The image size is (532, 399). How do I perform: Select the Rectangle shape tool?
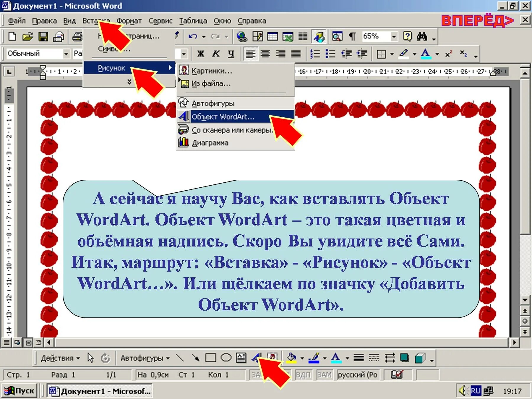210,358
